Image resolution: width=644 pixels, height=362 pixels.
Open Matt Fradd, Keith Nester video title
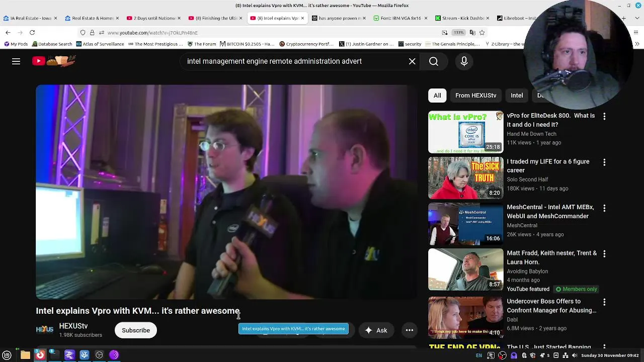pos(551,257)
